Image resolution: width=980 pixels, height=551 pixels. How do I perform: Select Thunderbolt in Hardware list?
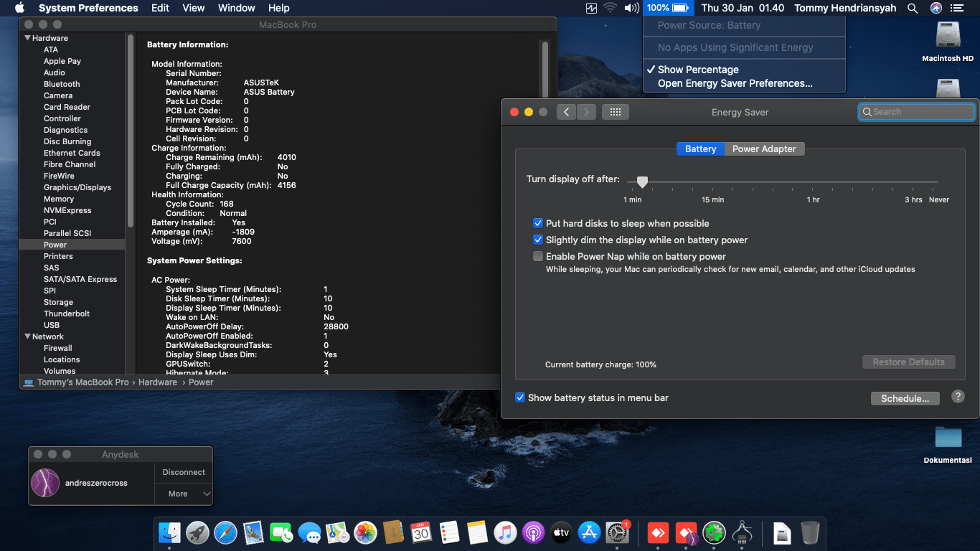67,314
